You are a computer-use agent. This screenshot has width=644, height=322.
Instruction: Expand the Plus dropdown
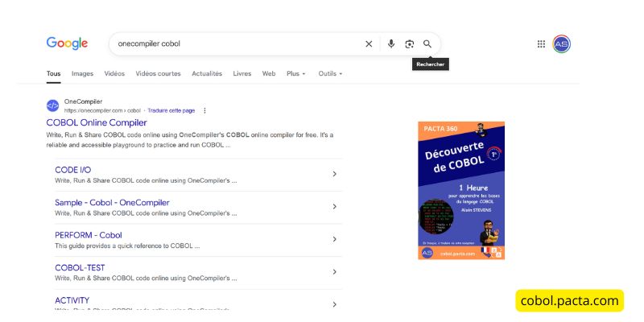[x=296, y=73]
